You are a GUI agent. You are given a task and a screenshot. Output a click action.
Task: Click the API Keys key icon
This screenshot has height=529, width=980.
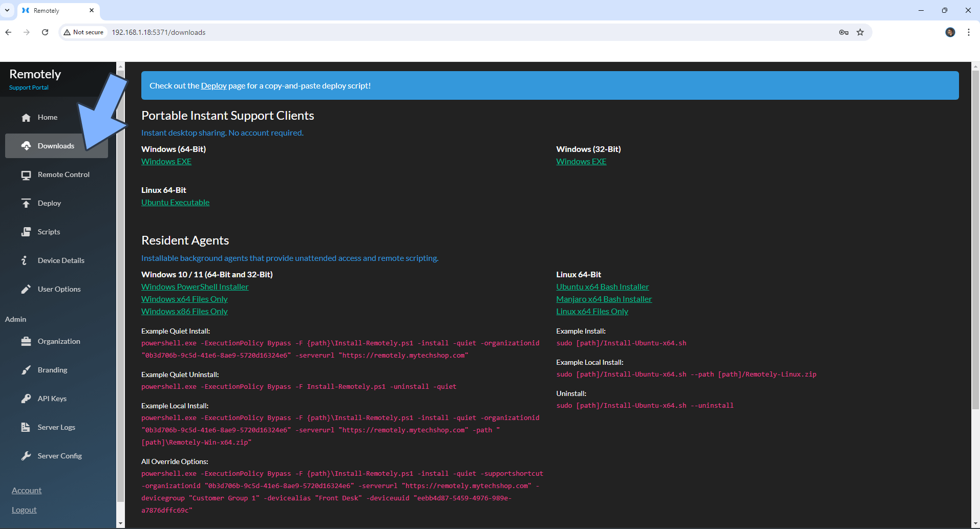[x=26, y=399]
